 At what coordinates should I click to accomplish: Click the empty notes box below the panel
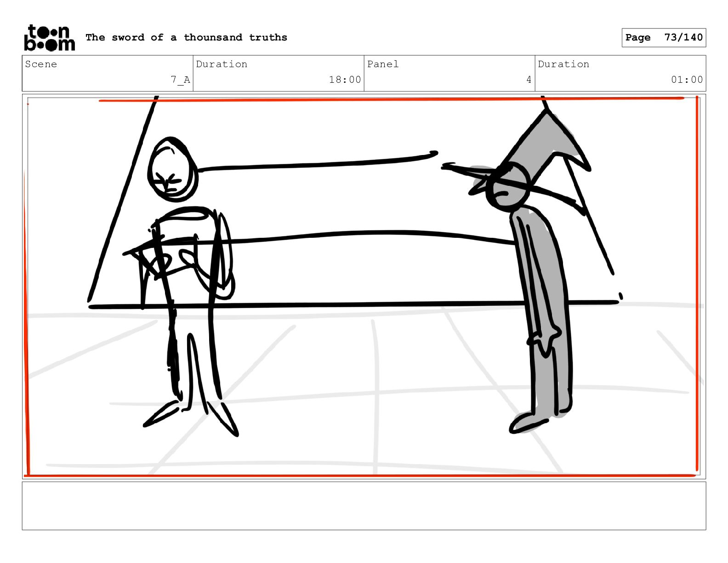[364, 506]
